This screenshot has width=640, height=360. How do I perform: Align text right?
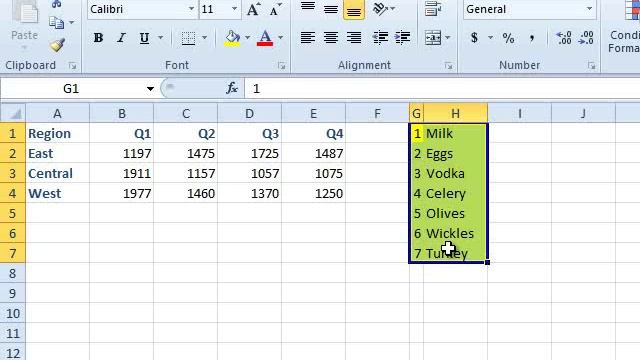354,38
